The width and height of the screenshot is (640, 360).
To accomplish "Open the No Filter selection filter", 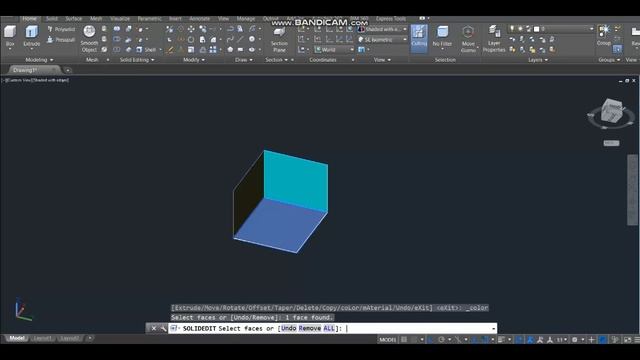I will (442, 37).
